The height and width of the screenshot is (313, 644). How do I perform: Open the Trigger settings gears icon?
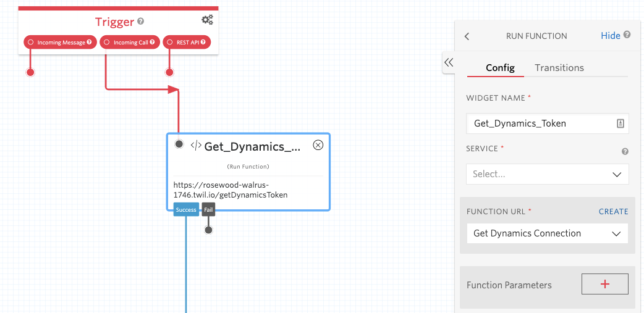pos(207,20)
